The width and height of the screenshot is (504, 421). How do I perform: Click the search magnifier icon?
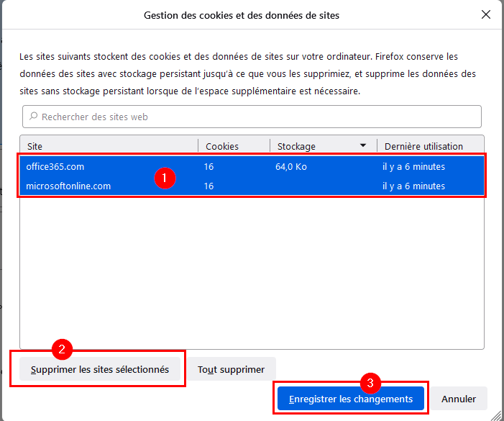[x=33, y=116]
